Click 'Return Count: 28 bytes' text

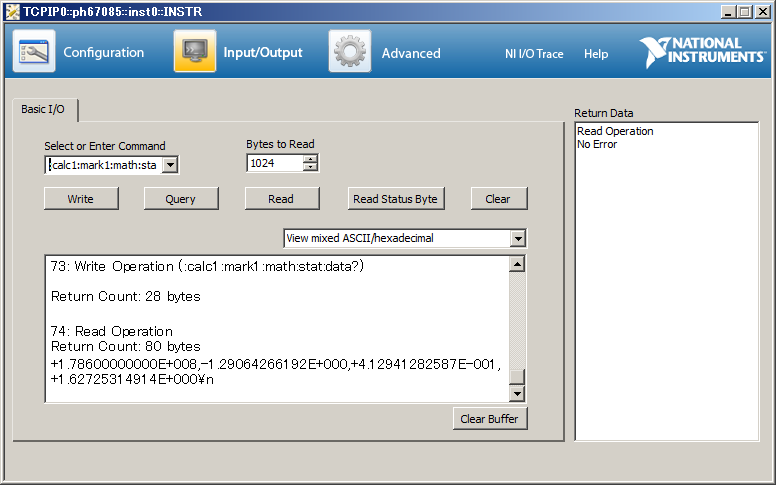(126, 296)
